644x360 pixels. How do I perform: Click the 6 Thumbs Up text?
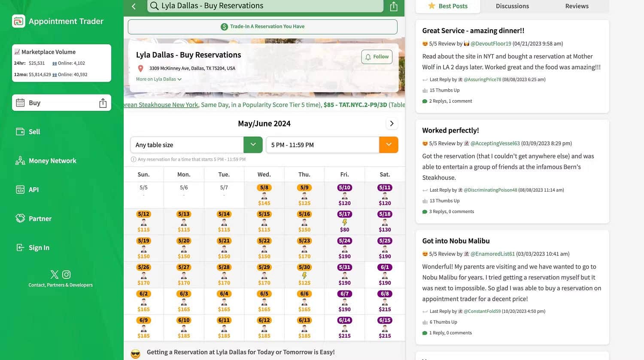point(444,322)
